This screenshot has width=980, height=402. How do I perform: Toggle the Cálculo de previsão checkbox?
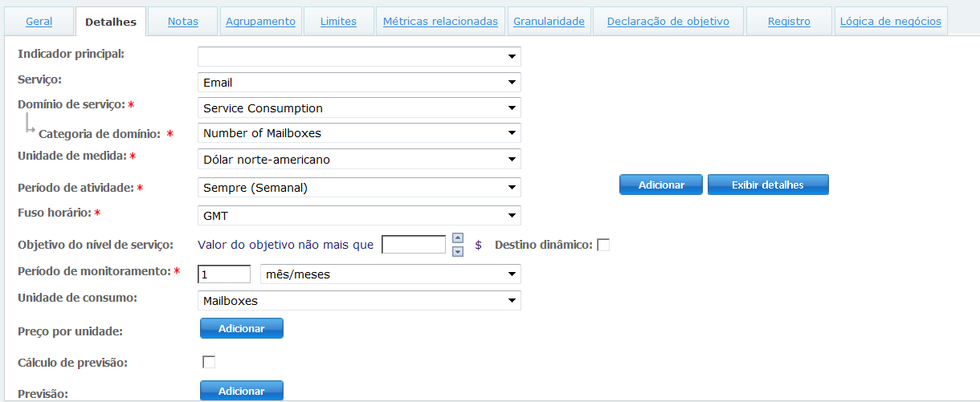(209, 362)
